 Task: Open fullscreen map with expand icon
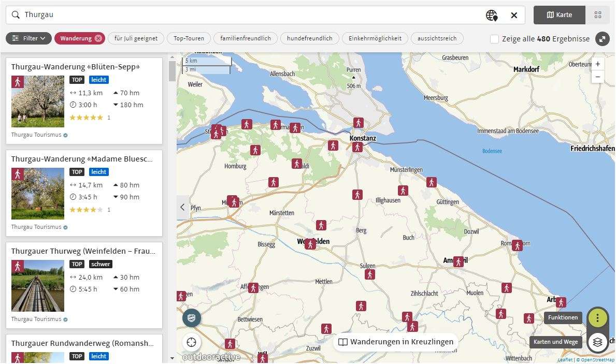[602, 39]
